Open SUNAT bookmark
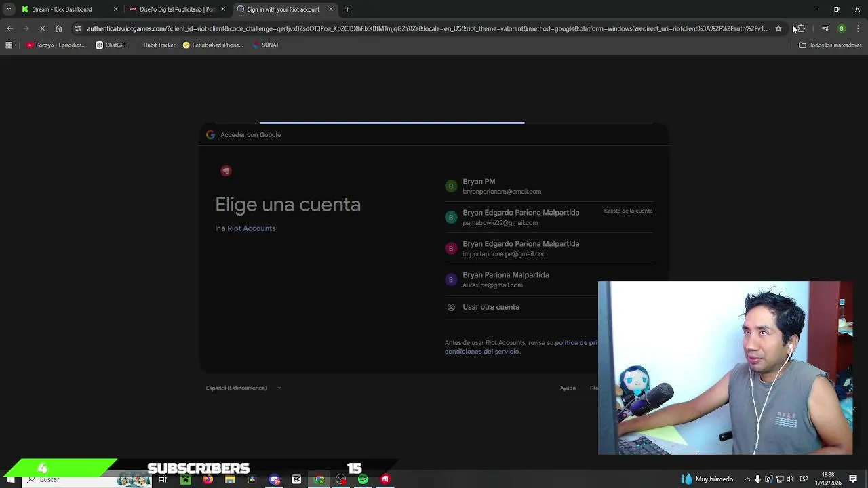This screenshot has width=868, height=488. [x=265, y=45]
